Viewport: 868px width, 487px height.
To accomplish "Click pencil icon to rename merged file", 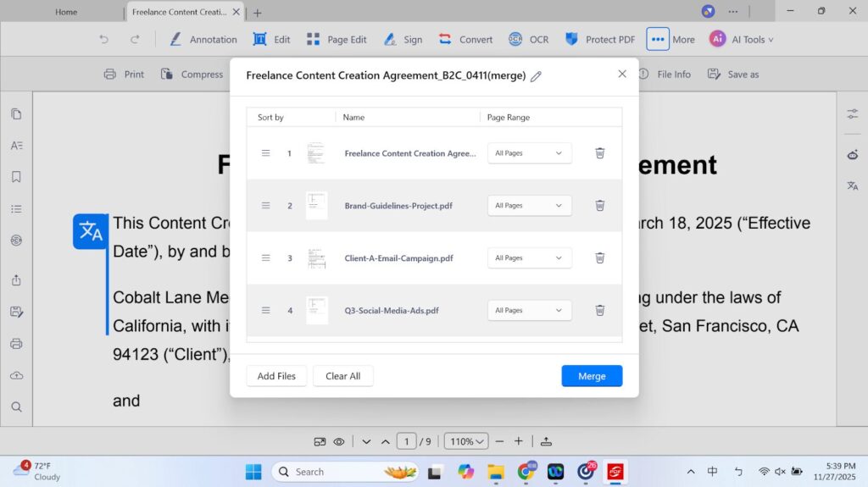I will [x=536, y=76].
